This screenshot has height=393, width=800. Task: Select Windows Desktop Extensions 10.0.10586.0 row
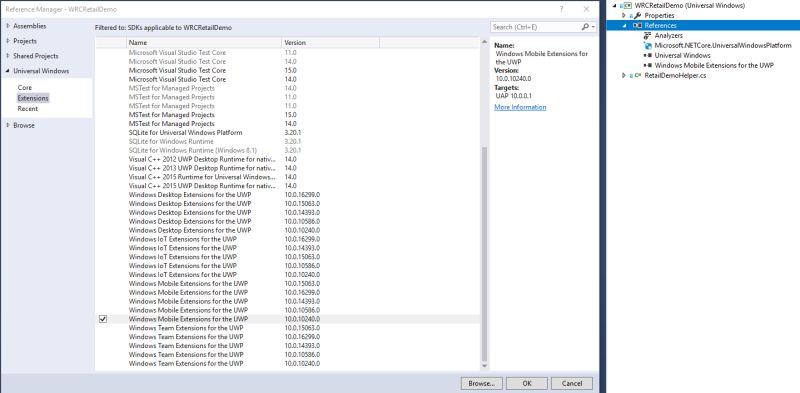[288, 221]
